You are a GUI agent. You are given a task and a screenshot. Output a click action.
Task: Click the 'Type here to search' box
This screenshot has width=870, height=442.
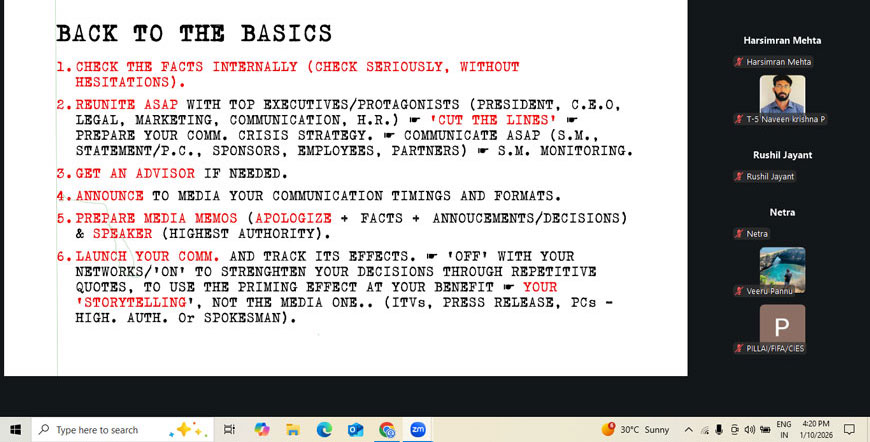[100, 429]
